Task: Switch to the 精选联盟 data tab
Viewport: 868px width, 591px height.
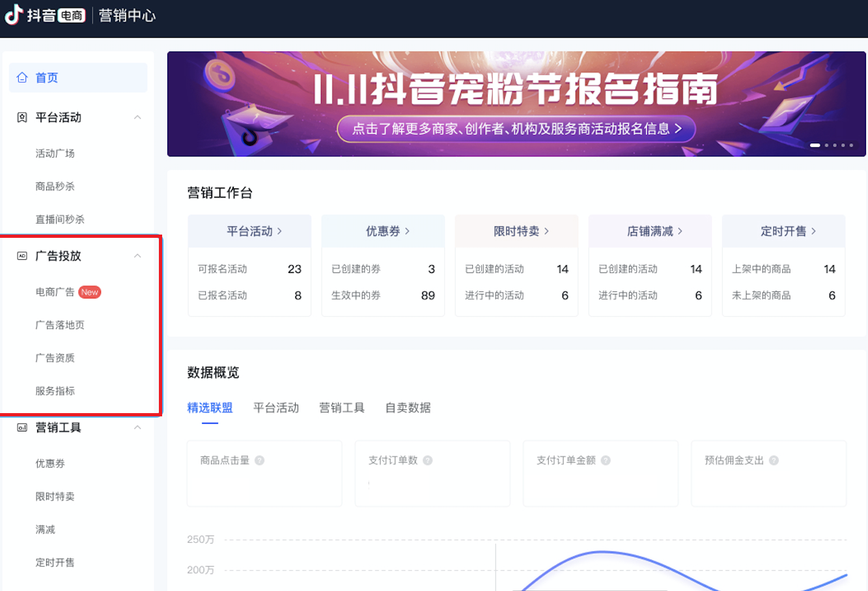Action: click(x=210, y=408)
